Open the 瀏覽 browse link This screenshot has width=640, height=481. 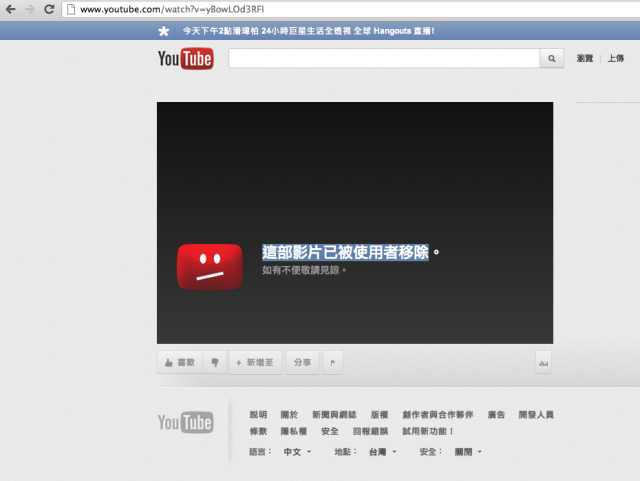[584, 58]
